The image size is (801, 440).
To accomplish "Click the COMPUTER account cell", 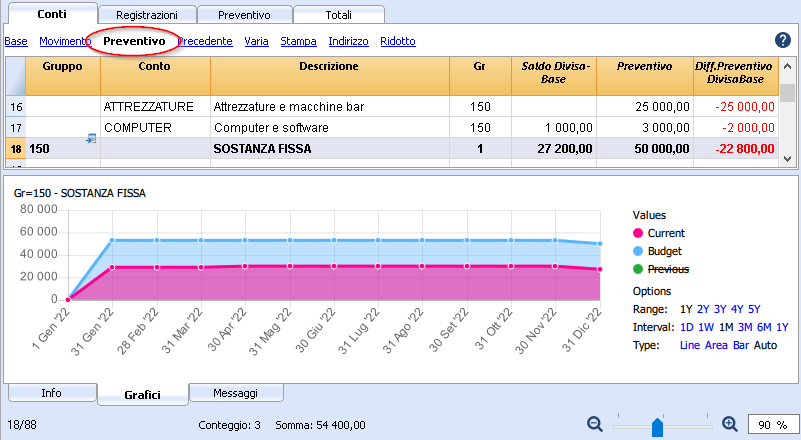I will [155, 128].
